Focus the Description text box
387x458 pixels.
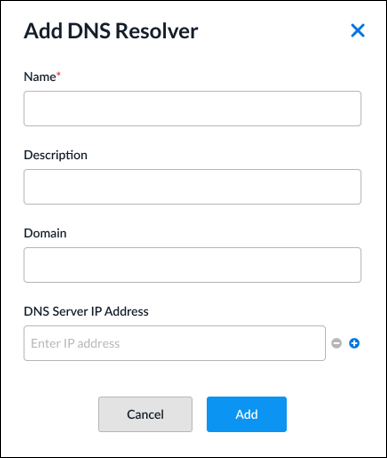pyautogui.click(x=192, y=187)
